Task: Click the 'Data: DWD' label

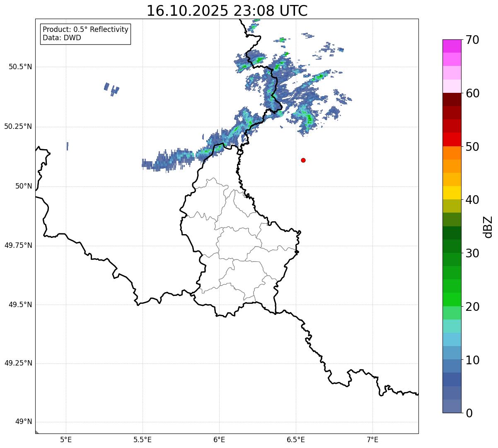Action: [62, 38]
